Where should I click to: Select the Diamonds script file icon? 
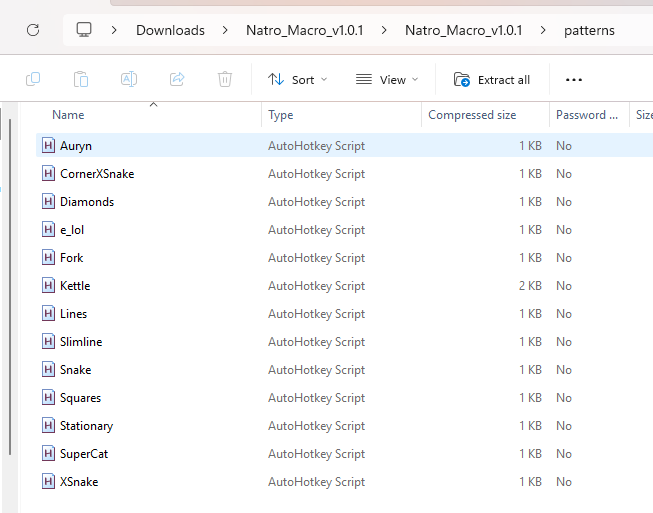point(48,201)
